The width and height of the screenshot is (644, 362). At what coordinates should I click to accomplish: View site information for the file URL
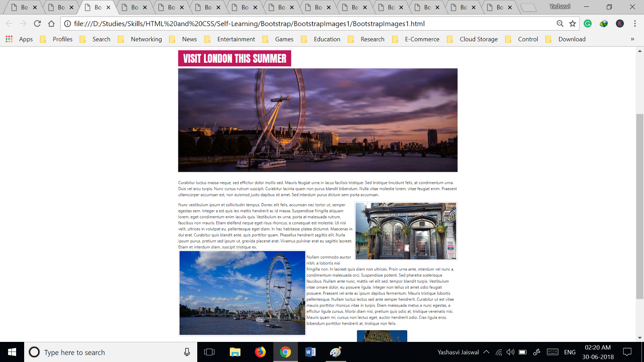click(x=68, y=24)
